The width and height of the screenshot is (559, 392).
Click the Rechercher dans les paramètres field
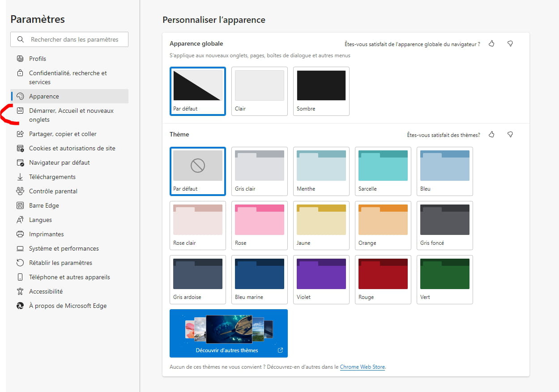(69, 39)
